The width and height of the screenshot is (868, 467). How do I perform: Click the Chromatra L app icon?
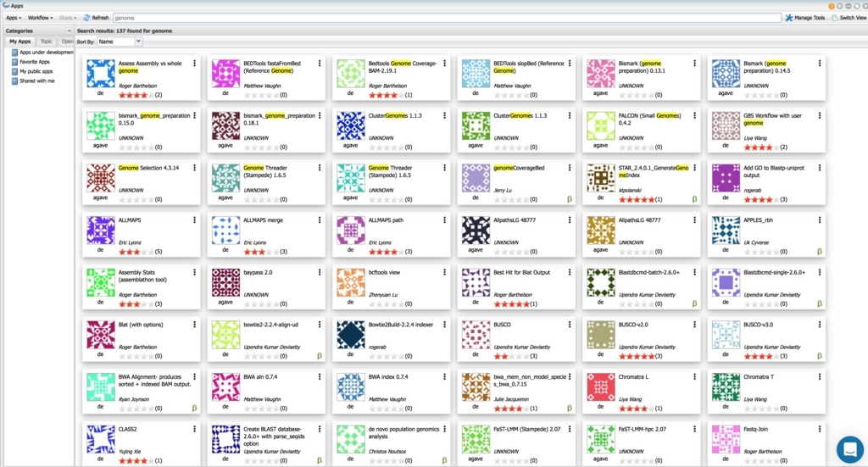[x=601, y=386]
